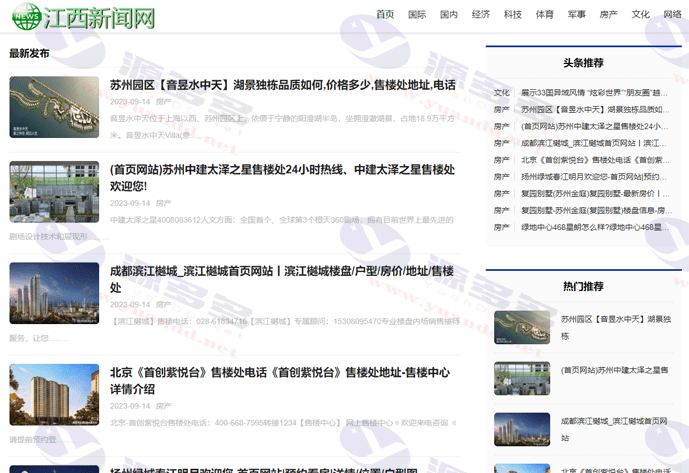Open the 网络 nav item

pos(672,15)
